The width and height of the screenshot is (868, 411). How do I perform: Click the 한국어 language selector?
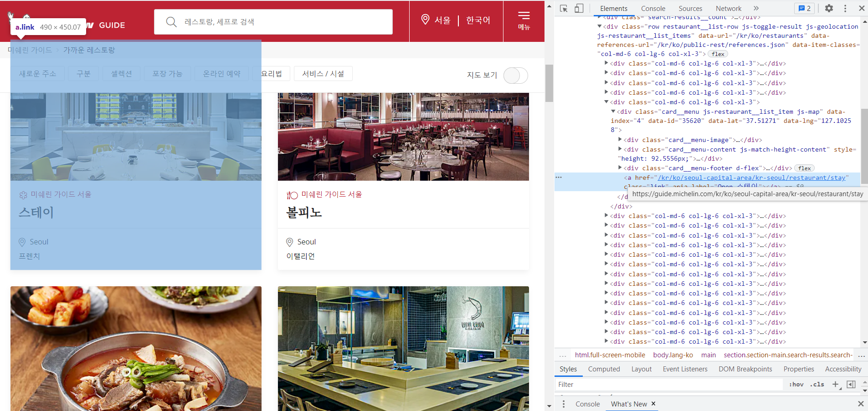(x=478, y=20)
